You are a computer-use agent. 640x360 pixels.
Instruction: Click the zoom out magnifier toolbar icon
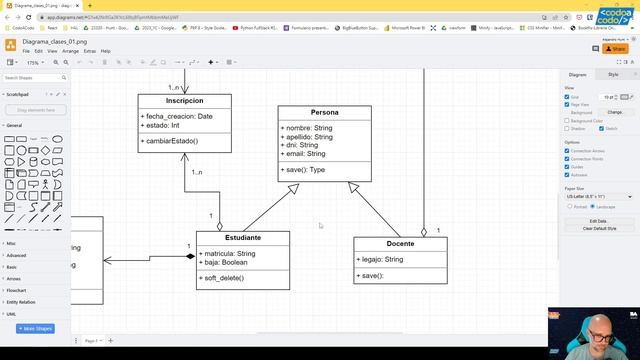click(x=66, y=62)
